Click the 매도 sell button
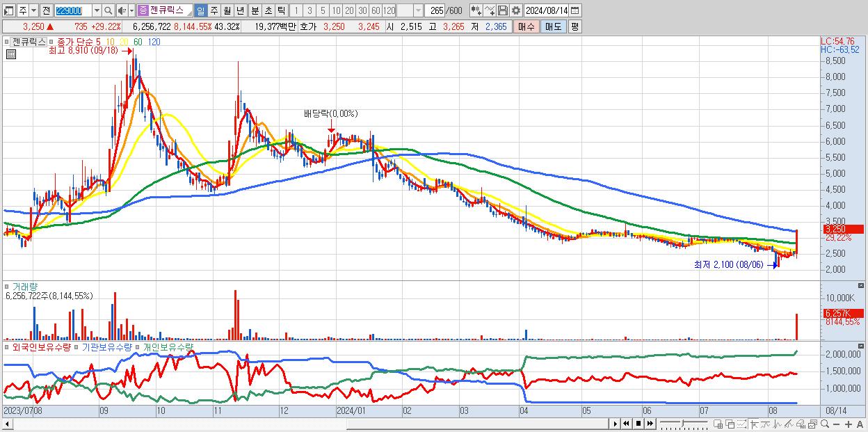The image size is (868, 432). 553,26
